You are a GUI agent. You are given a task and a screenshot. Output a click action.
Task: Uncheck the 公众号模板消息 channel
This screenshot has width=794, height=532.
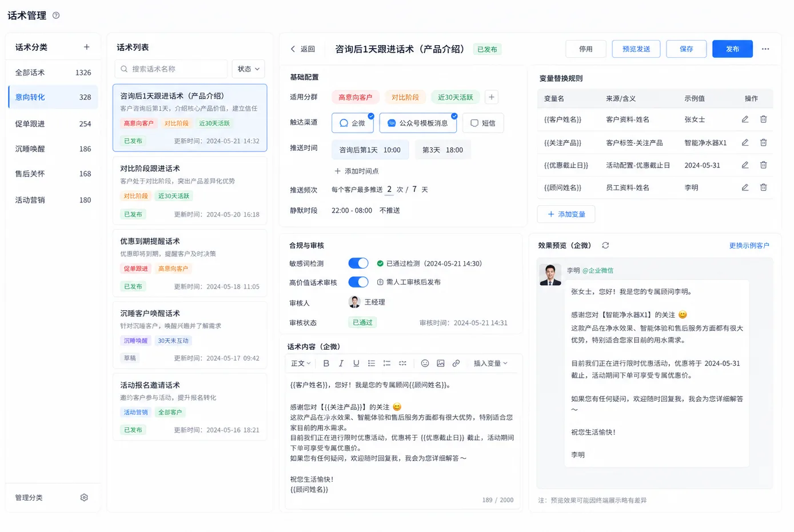click(418, 123)
